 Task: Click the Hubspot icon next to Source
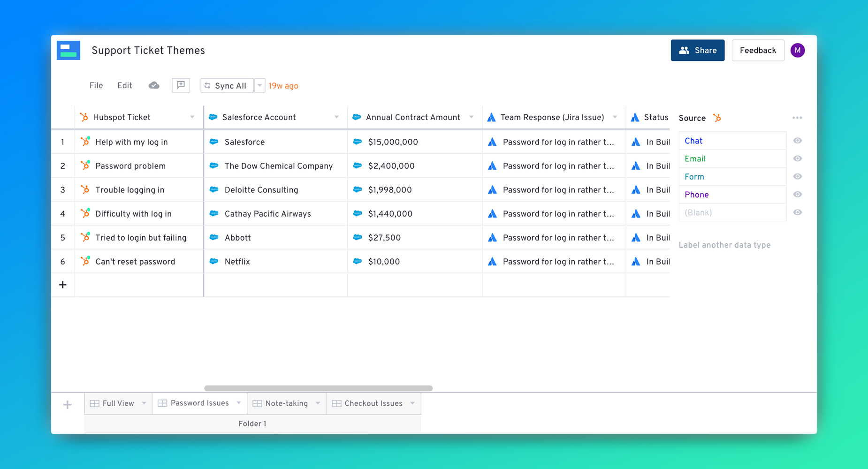(717, 118)
